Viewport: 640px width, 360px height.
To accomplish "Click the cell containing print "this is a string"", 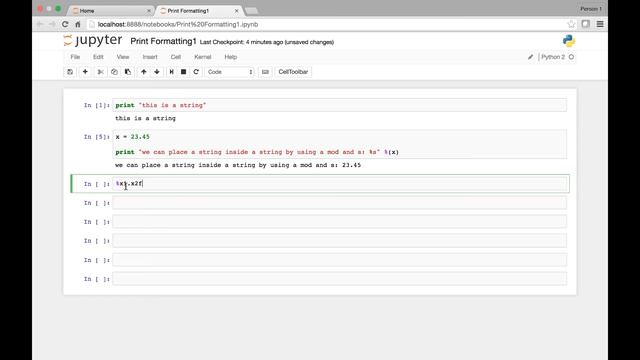I will coord(340,105).
